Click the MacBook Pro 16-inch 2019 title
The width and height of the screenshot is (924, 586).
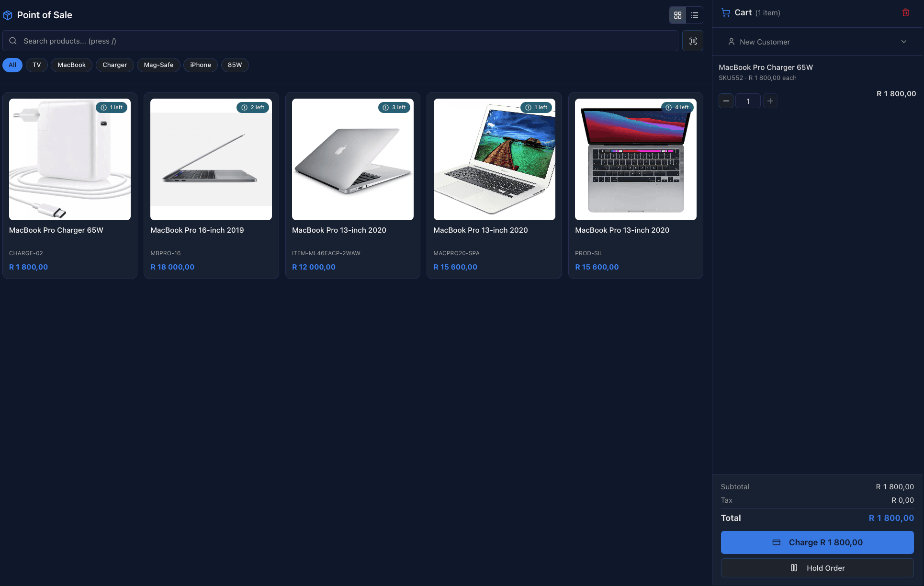(x=197, y=230)
